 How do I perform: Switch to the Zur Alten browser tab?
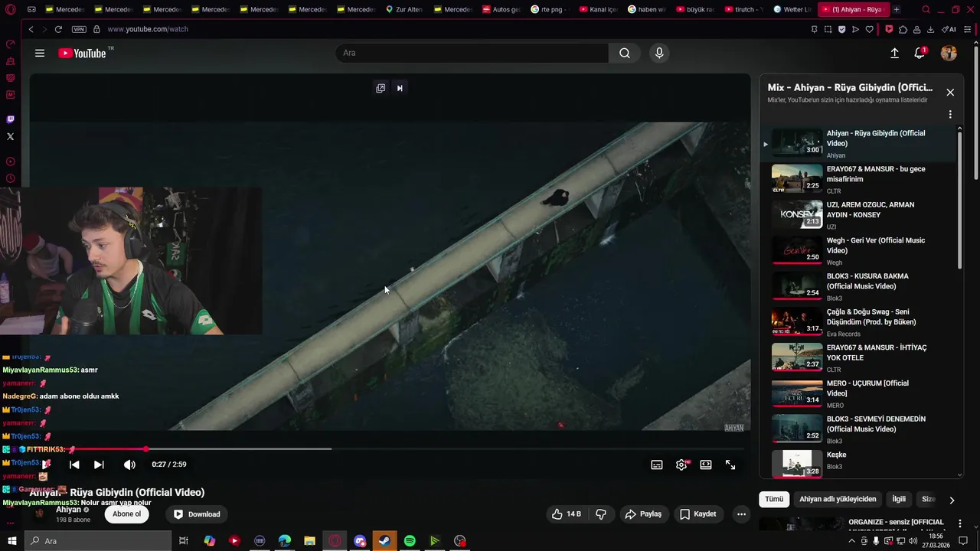(x=404, y=10)
